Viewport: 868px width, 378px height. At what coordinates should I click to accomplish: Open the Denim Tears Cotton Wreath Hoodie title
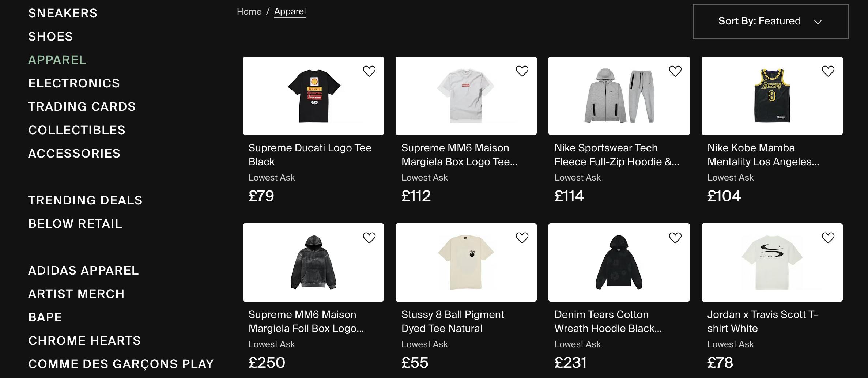tap(608, 321)
